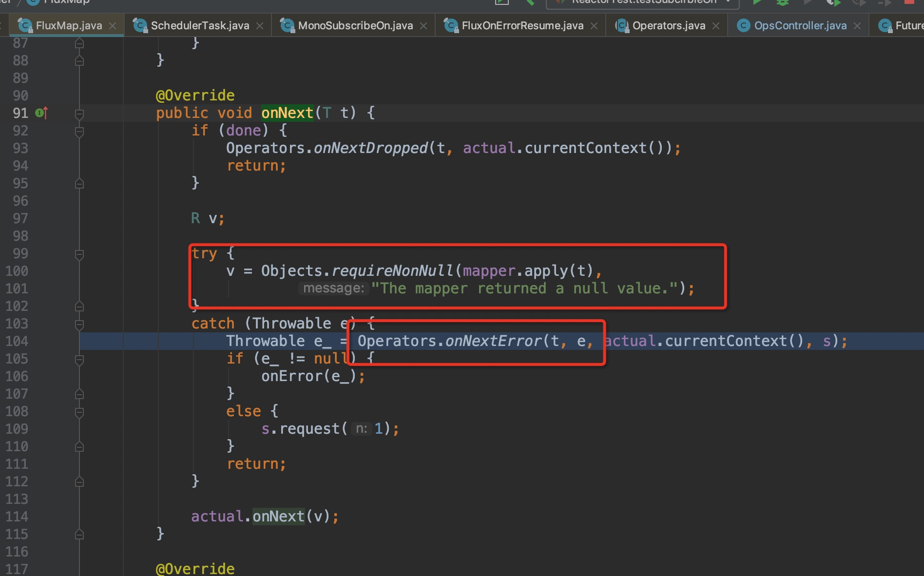Viewport: 924px width, 576px height.
Task: Click the green Update Project arrow icon
Action: 530,2
